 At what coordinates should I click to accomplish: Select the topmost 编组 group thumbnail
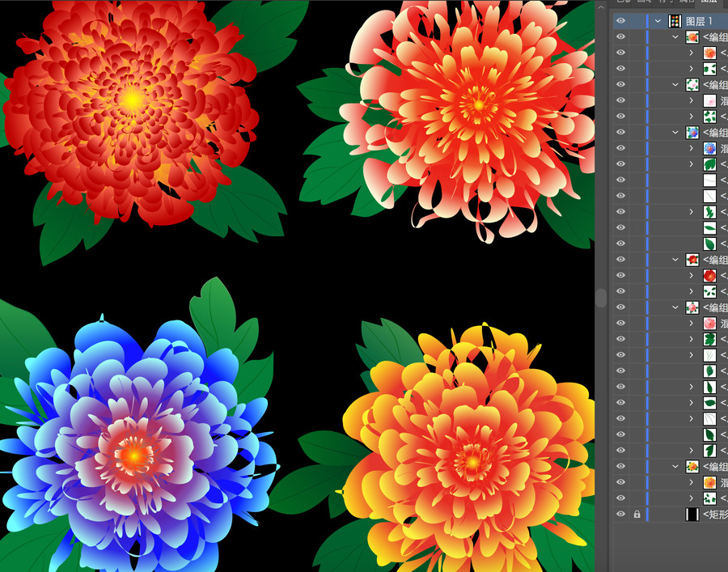pos(692,36)
